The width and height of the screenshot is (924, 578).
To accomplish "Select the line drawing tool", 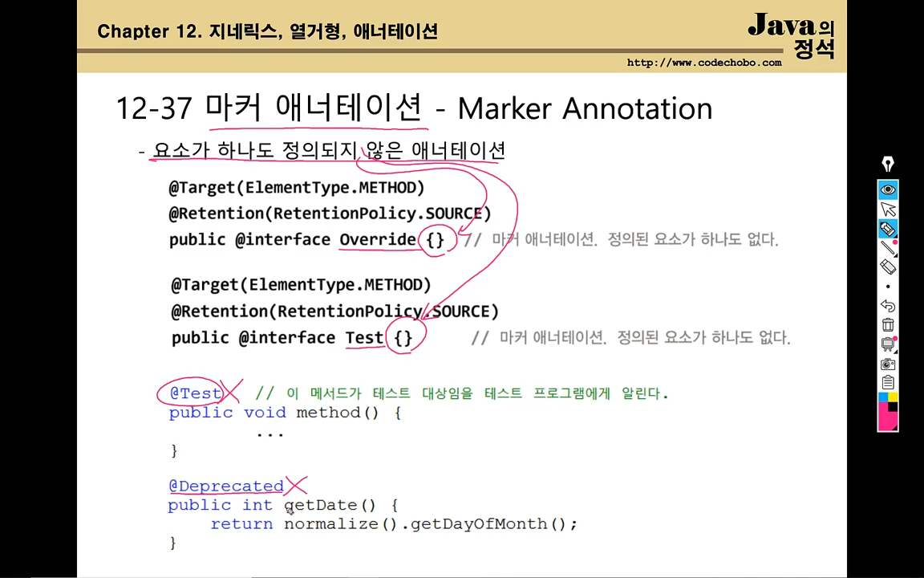I will (887, 248).
